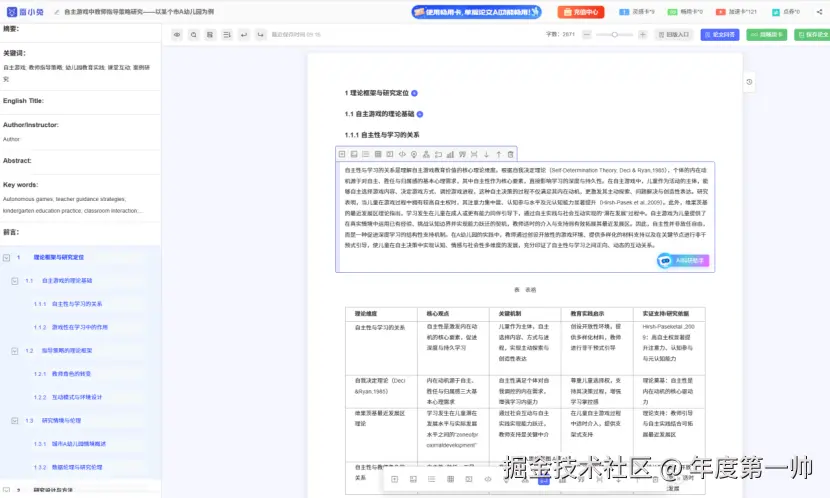
Task: Click the redo arrow in the top toolbar
Action: coord(260,34)
